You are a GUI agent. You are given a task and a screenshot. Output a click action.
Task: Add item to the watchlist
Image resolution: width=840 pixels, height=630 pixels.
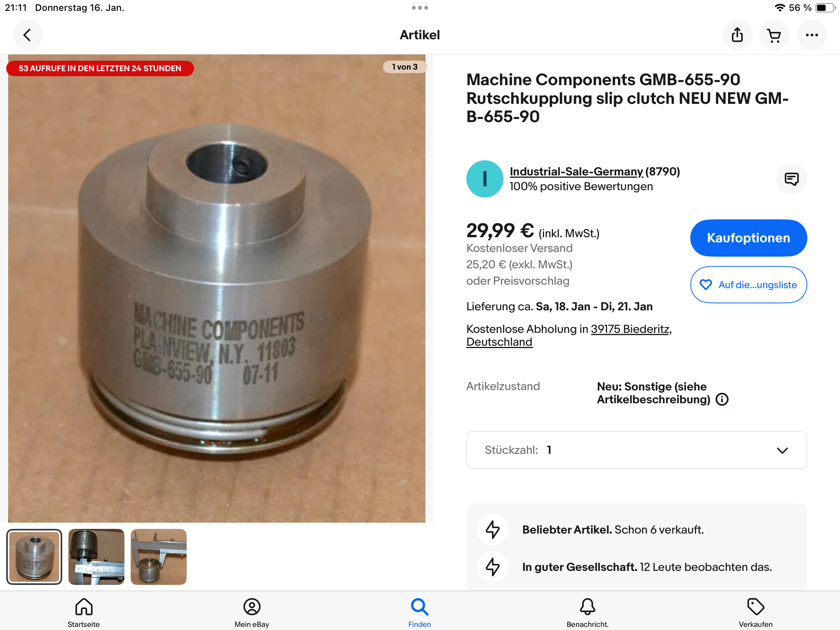[748, 285]
